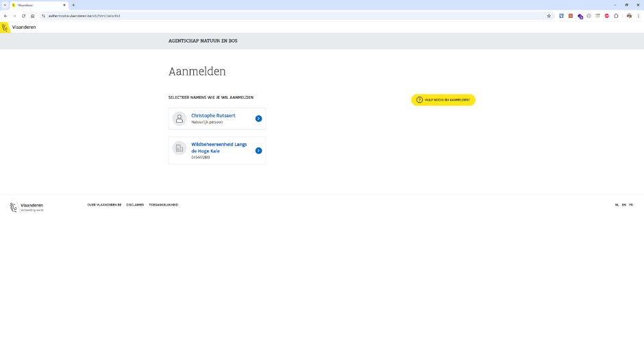
Task: Click the Vlaanderen lion logo in the header
Action: coord(5,27)
